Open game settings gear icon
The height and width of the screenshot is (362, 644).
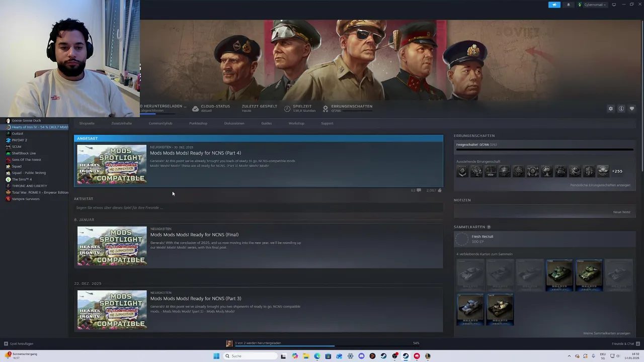click(611, 109)
